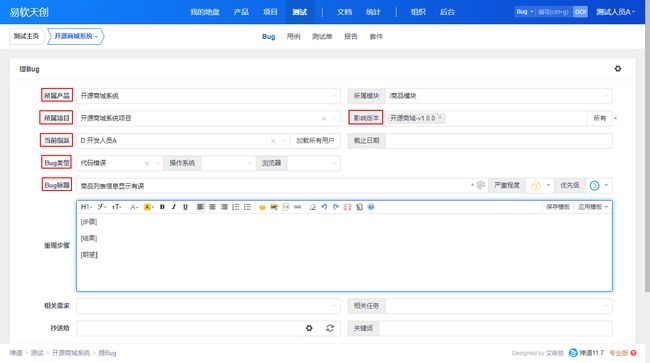Toggle underline formatting in the editor
The image size is (650, 363).
pos(185,207)
